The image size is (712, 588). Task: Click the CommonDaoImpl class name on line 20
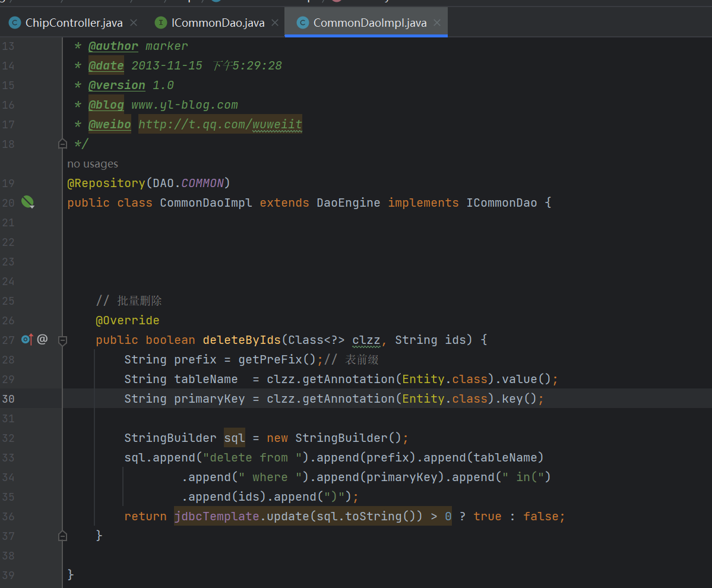click(x=205, y=203)
